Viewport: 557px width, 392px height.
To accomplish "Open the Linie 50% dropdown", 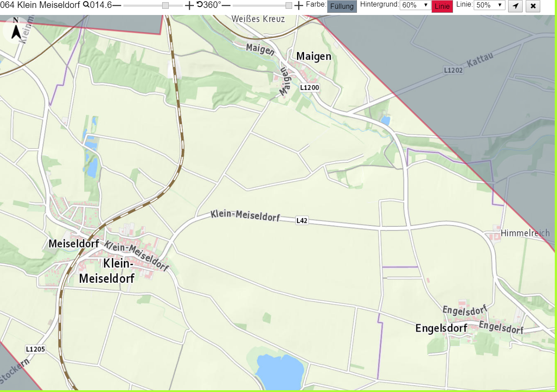I will pos(490,5).
